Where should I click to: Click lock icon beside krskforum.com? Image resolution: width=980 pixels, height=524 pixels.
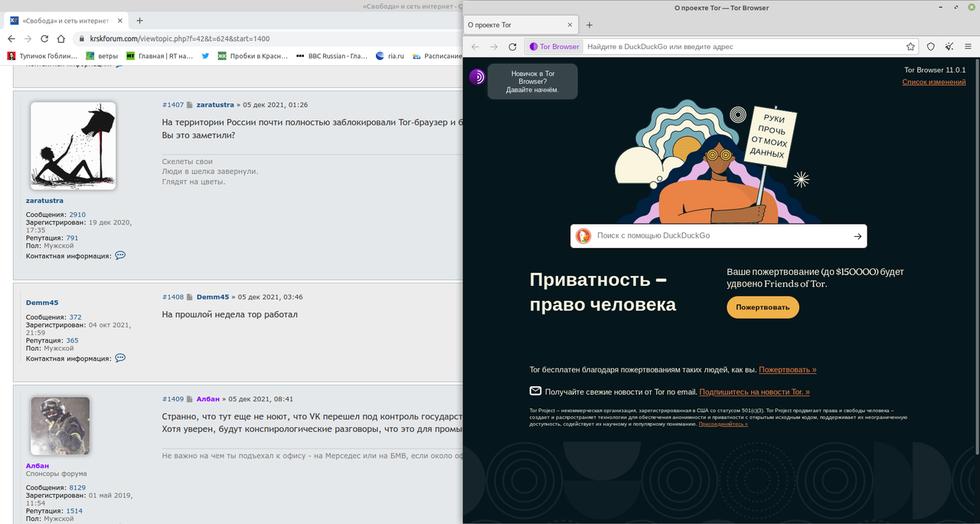tap(82, 38)
